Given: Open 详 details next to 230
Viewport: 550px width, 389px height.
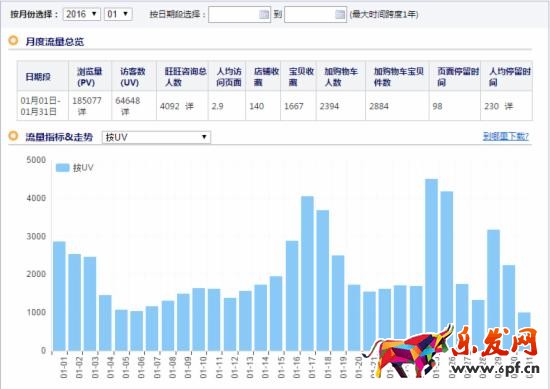Looking at the screenshot, I should click(508, 106).
